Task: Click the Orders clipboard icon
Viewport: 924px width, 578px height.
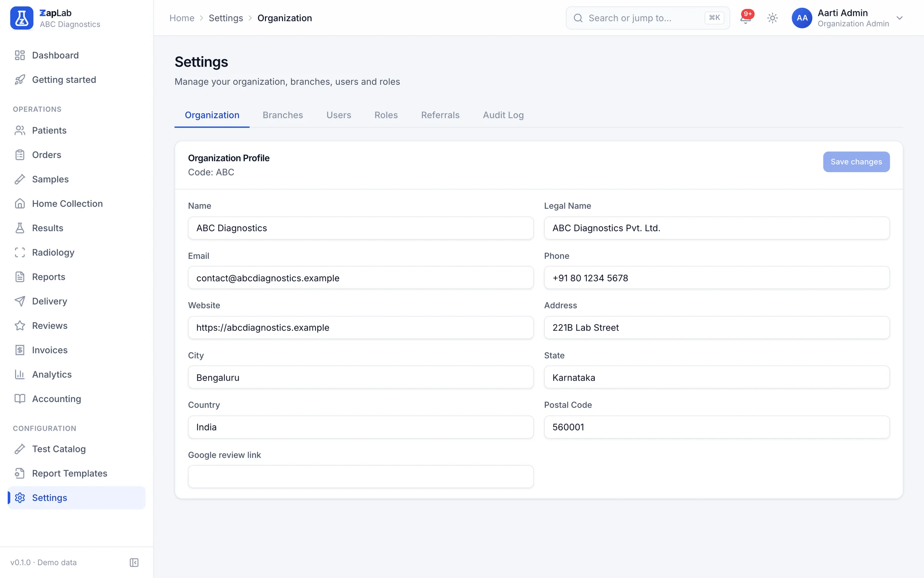Action: point(20,155)
